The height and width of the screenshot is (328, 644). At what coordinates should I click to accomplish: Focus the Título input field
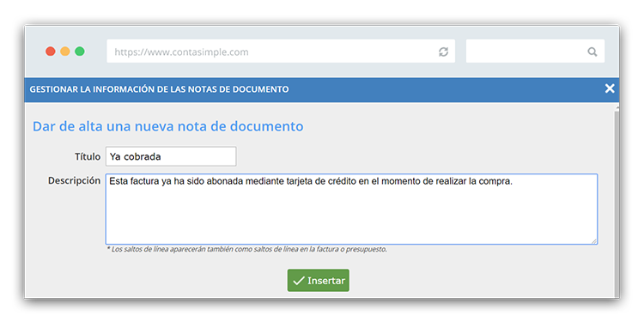171,156
